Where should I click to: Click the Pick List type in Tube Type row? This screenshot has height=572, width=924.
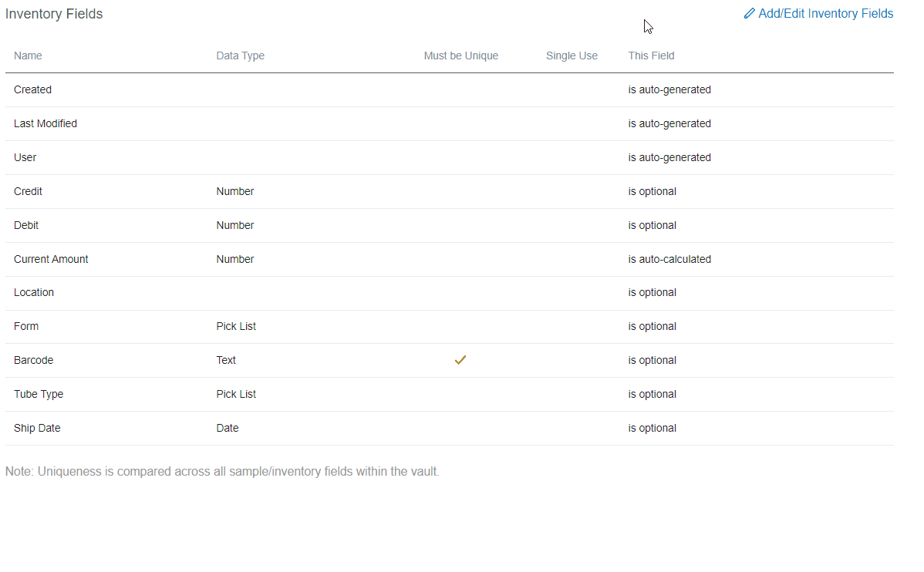tap(236, 394)
